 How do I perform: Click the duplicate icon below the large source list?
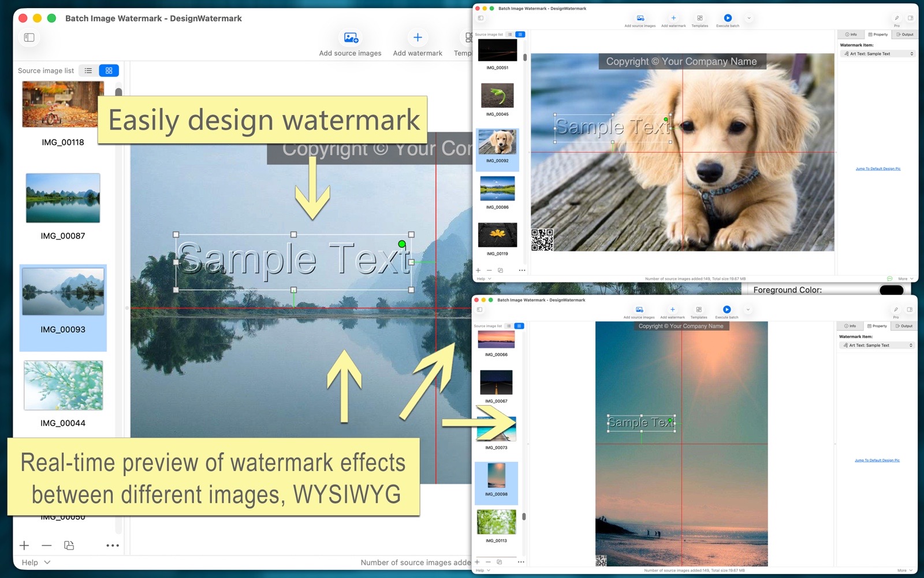(69, 546)
